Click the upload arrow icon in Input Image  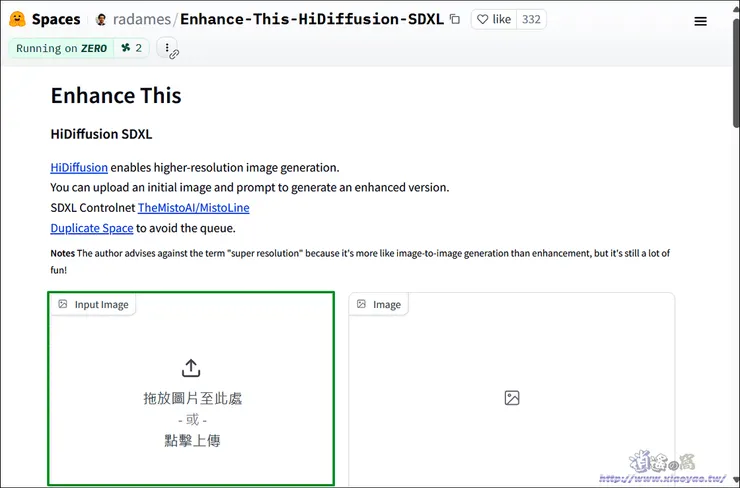(x=191, y=368)
